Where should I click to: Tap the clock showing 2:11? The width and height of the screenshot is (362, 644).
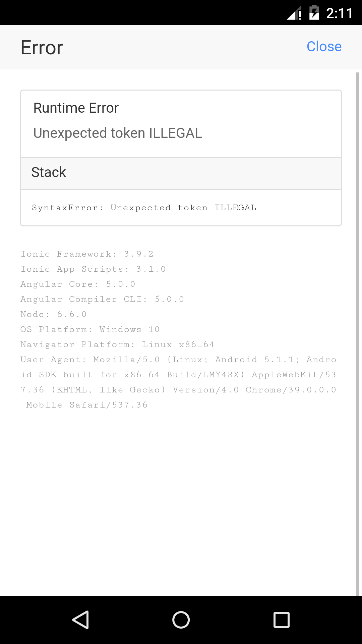[x=339, y=13]
